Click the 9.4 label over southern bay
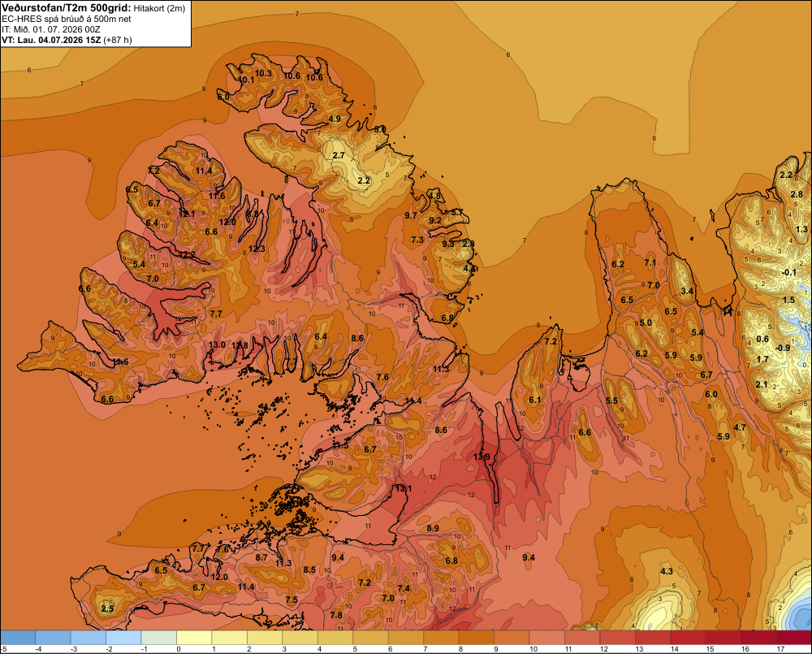 click(x=529, y=557)
